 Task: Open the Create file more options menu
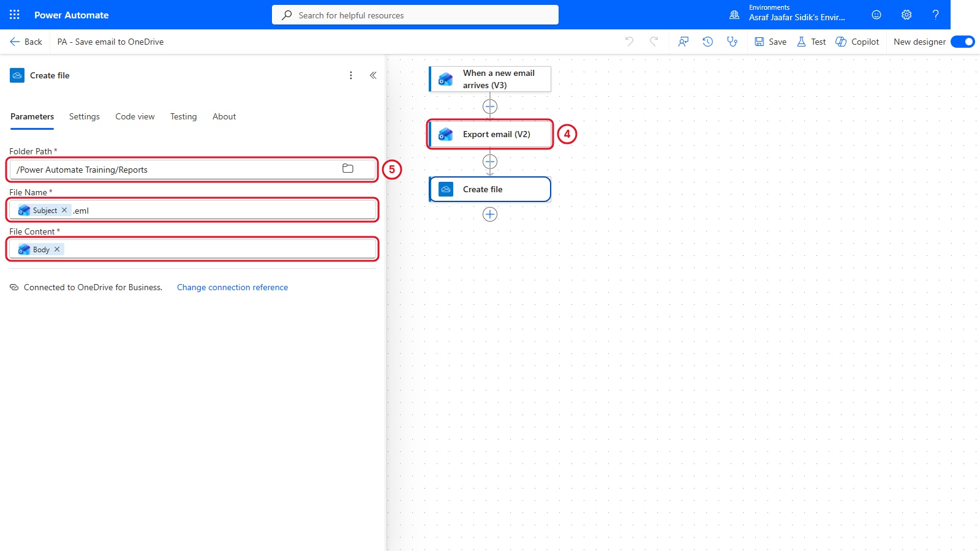(x=351, y=75)
